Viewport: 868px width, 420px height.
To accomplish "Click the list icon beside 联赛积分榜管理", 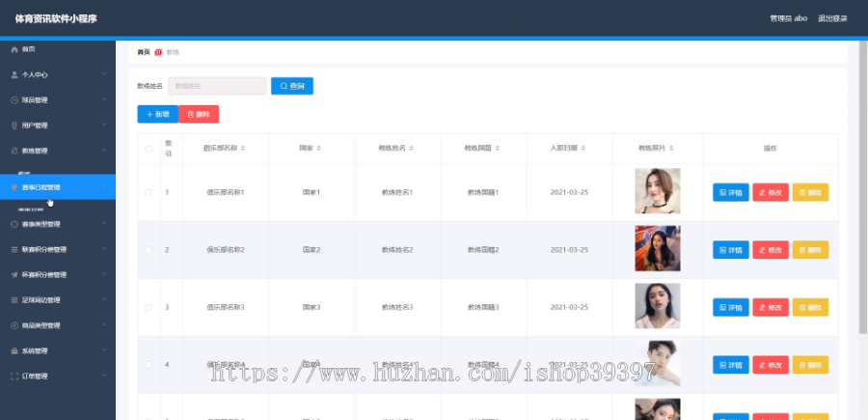I will (x=14, y=250).
